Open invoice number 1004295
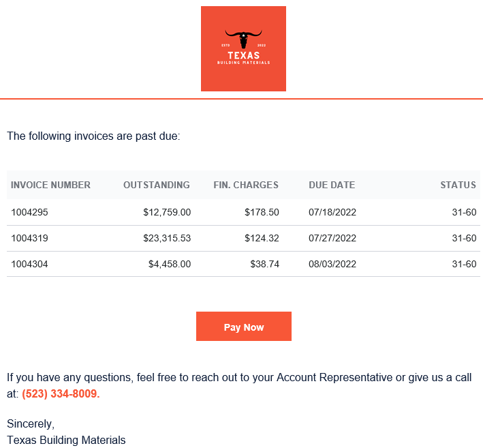The image size is (483, 448). [x=29, y=213]
